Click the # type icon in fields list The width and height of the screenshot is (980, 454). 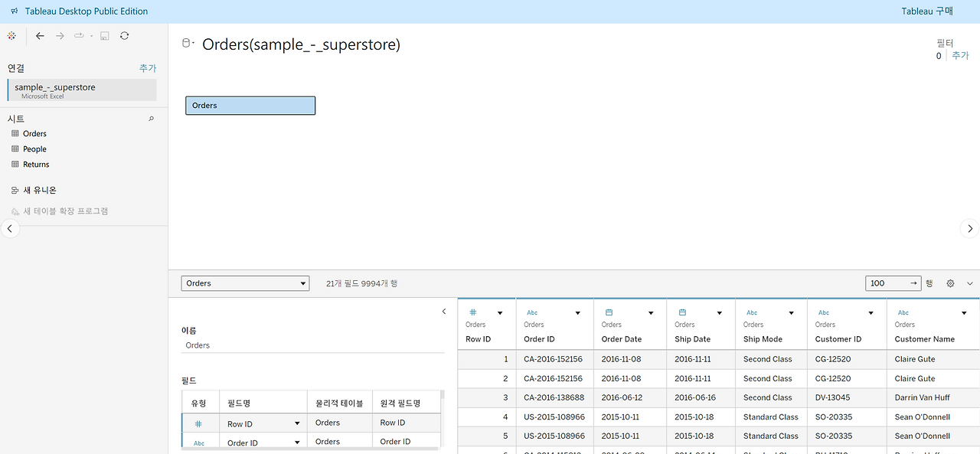tap(198, 423)
